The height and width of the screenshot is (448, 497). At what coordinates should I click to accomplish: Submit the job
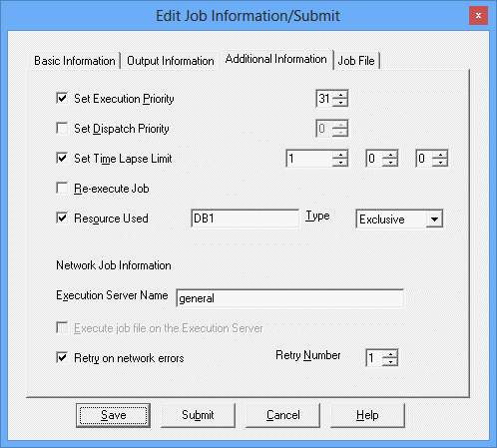(x=198, y=415)
